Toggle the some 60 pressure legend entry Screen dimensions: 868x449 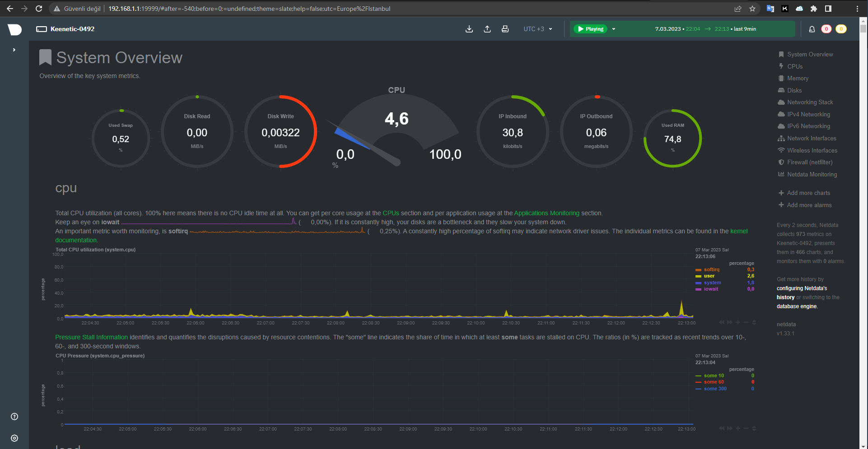coord(714,382)
